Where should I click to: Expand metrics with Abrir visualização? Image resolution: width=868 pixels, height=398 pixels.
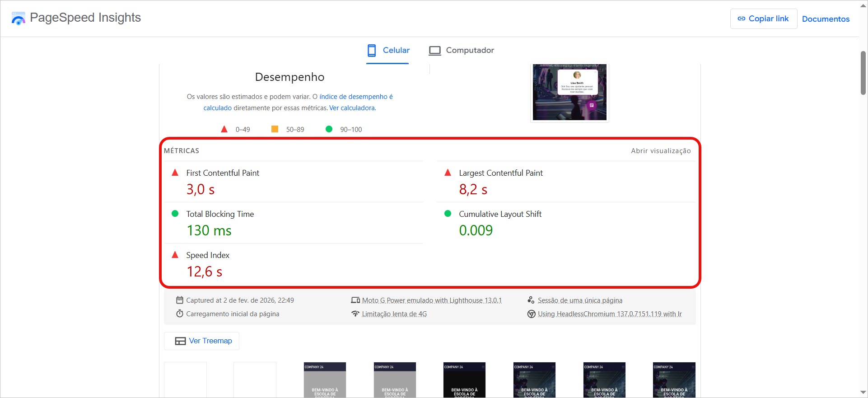pos(660,151)
